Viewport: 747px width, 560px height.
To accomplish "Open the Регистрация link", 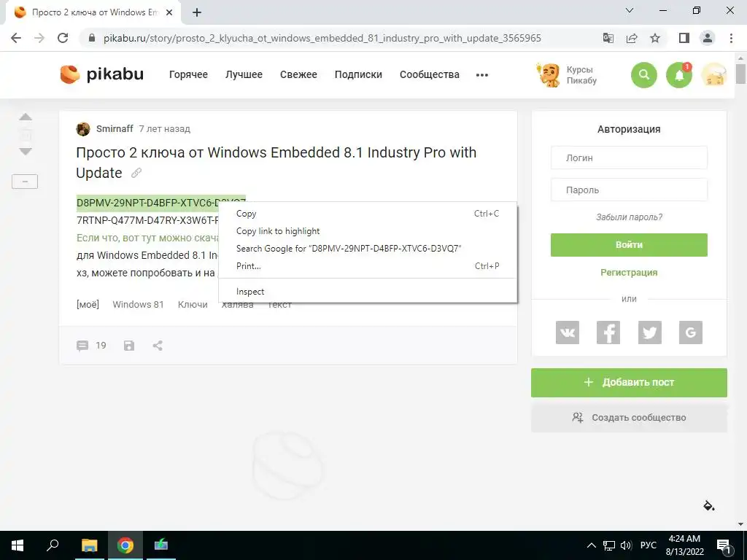I will (629, 273).
